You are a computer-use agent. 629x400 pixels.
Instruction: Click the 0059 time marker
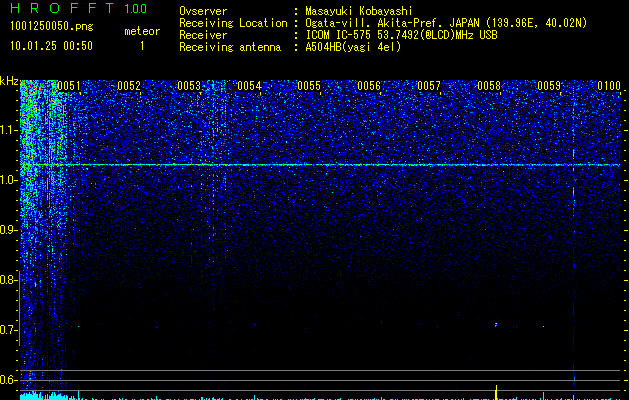point(549,86)
